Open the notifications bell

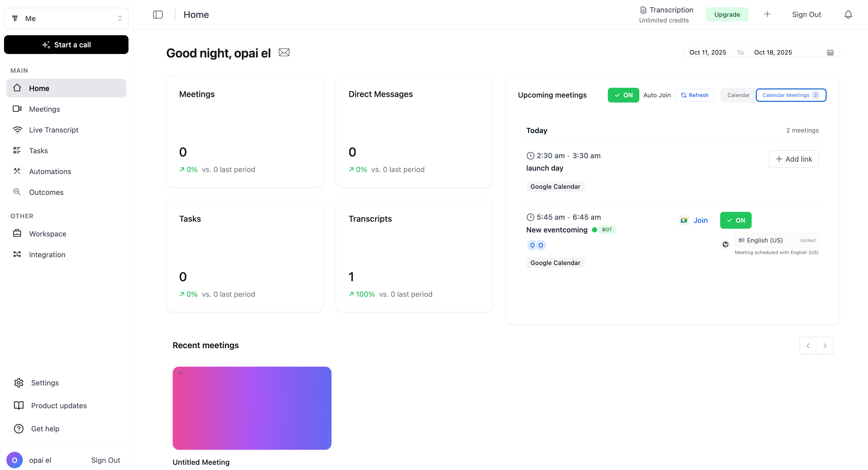pyautogui.click(x=848, y=14)
